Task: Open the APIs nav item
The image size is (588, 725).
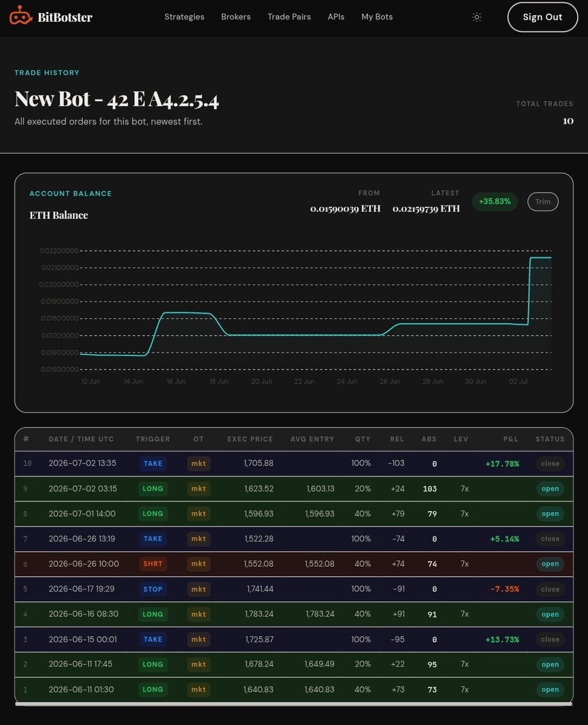Action: 336,17
